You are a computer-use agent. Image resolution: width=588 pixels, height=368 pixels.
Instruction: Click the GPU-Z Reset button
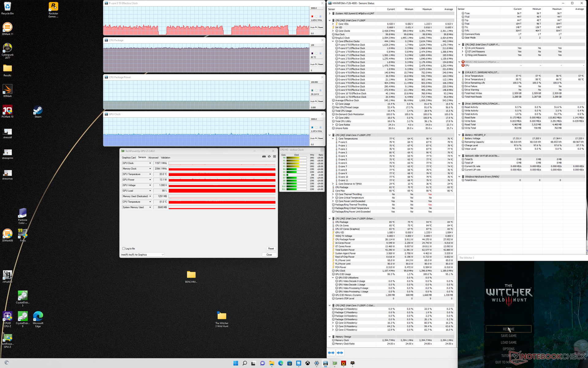pyautogui.click(x=271, y=248)
